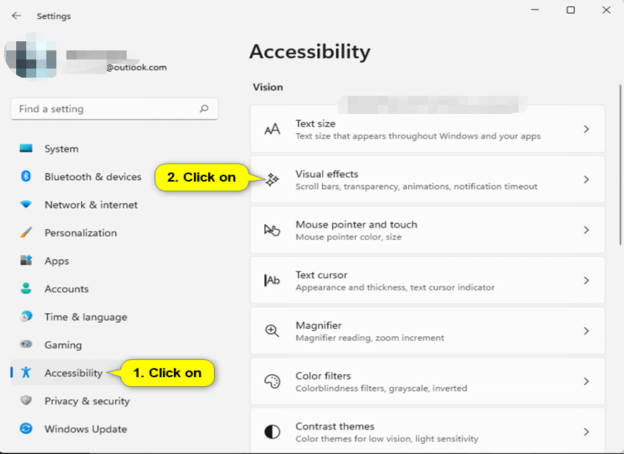Click the Color filters palette icon
The height and width of the screenshot is (454, 624).
272,381
